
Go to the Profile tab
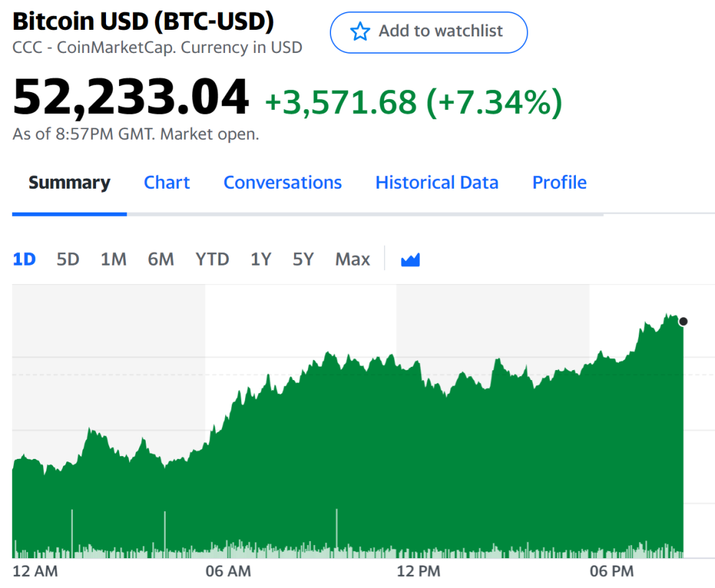pyautogui.click(x=559, y=183)
